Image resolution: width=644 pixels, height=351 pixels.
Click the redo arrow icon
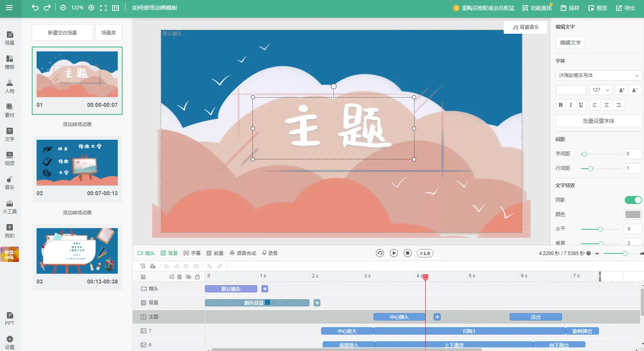coord(47,8)
